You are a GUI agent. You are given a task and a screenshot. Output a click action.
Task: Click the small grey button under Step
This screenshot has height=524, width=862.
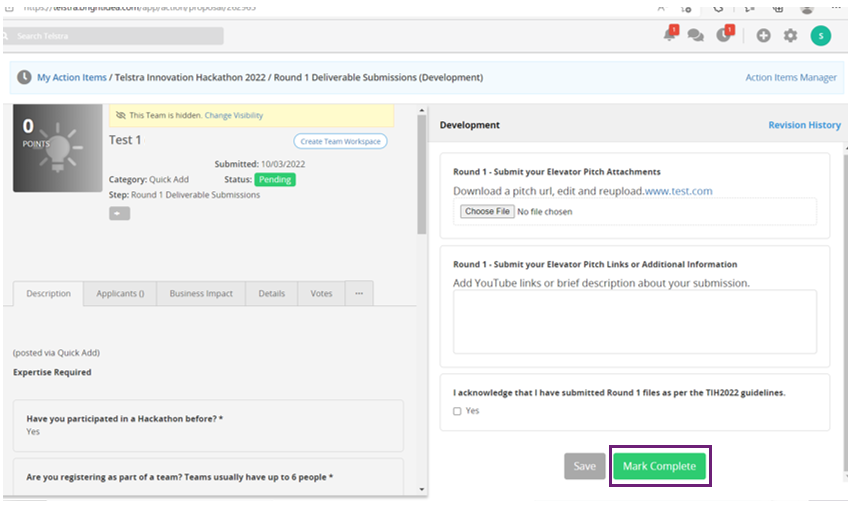coord(119,213)
